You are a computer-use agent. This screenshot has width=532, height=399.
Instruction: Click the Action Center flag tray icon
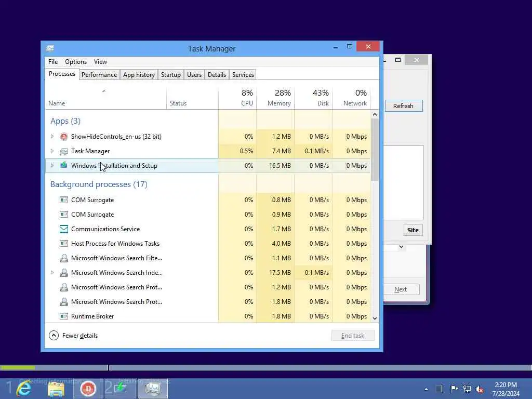(x=454, y=389)
